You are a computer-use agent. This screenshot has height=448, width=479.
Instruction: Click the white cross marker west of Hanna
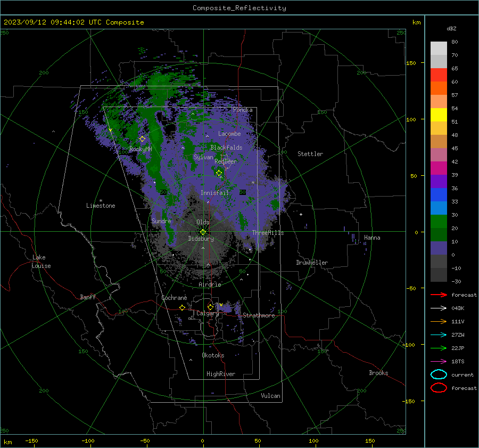(301, 214)
